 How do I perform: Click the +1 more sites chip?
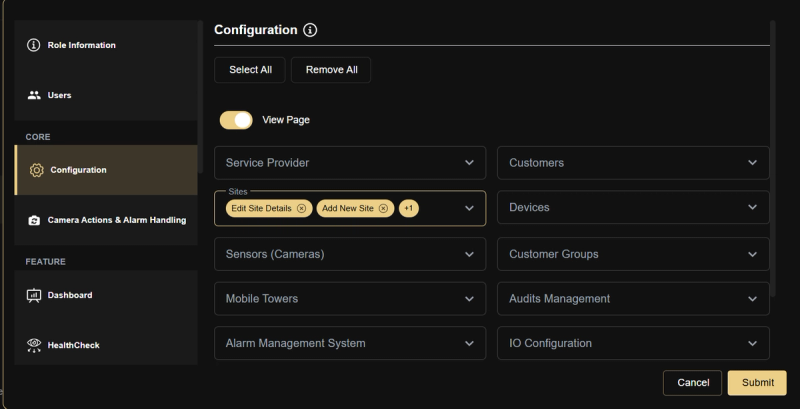pyautogui.click(x=408, y=208)
